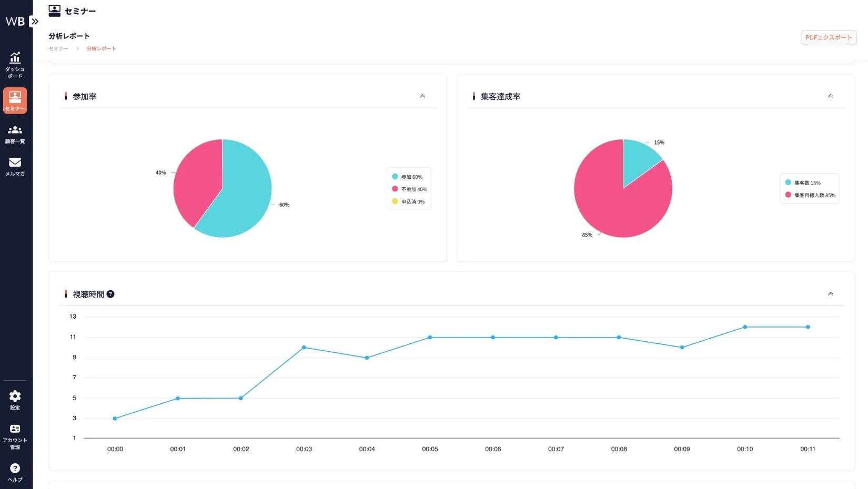Toggle the 集客数 15% legend item
868x489 pixels.
(x=803, y=182)
